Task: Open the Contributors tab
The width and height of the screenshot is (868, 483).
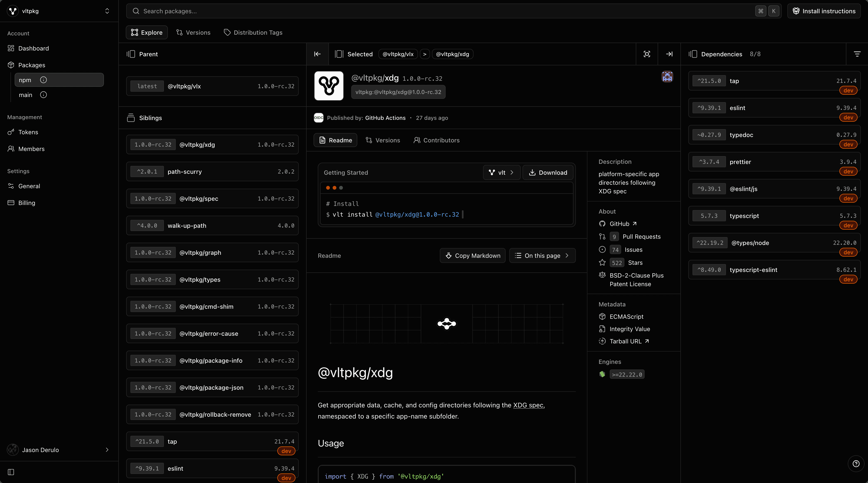Action: click(436, 140)
